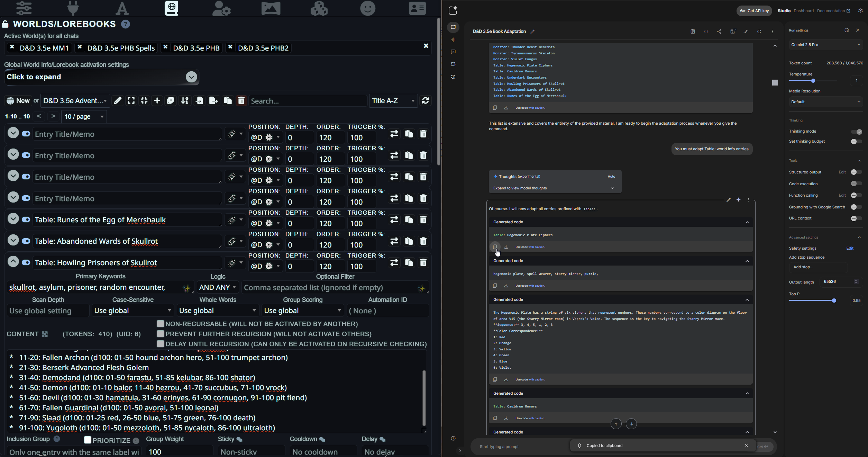Open AI Studio chat sidebar item
Viewport: 868px width, 457px height.
[453, 27]
